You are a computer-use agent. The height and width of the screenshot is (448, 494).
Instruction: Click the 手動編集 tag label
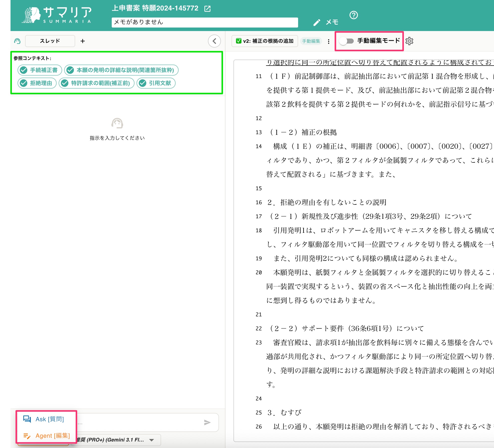[x=311, y=41]
